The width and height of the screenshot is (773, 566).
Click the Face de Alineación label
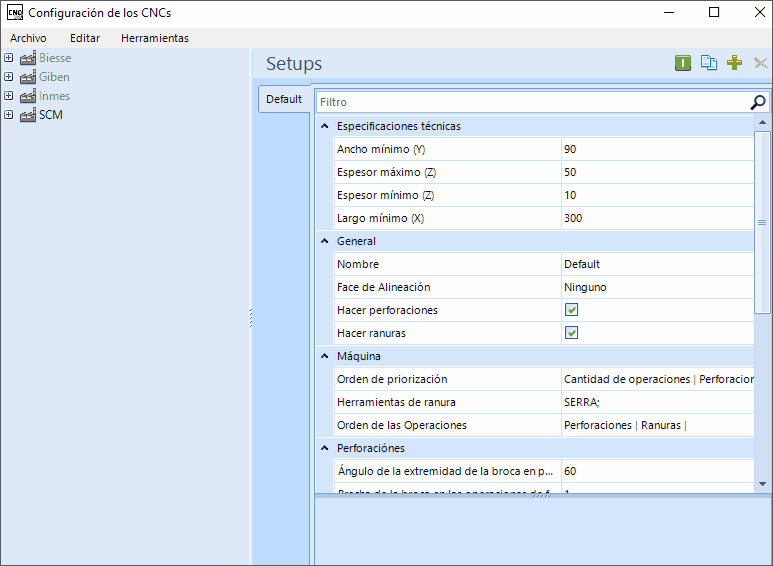(384, 287)
